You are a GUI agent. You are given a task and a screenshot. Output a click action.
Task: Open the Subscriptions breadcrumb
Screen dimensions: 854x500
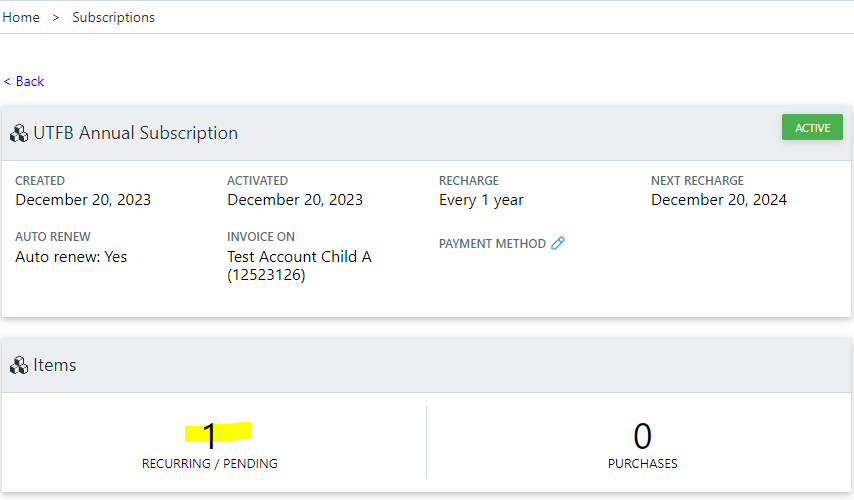point(113,17)
